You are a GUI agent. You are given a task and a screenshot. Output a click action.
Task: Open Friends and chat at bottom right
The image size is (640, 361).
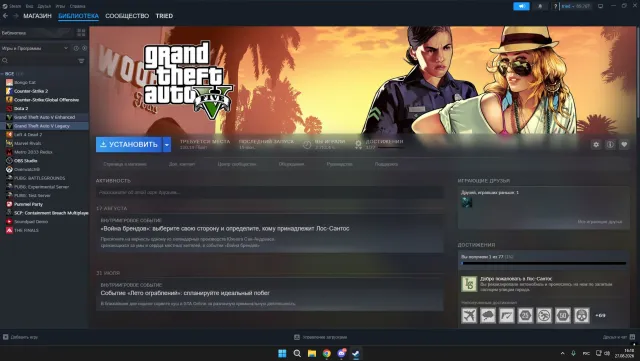point(619,337)
